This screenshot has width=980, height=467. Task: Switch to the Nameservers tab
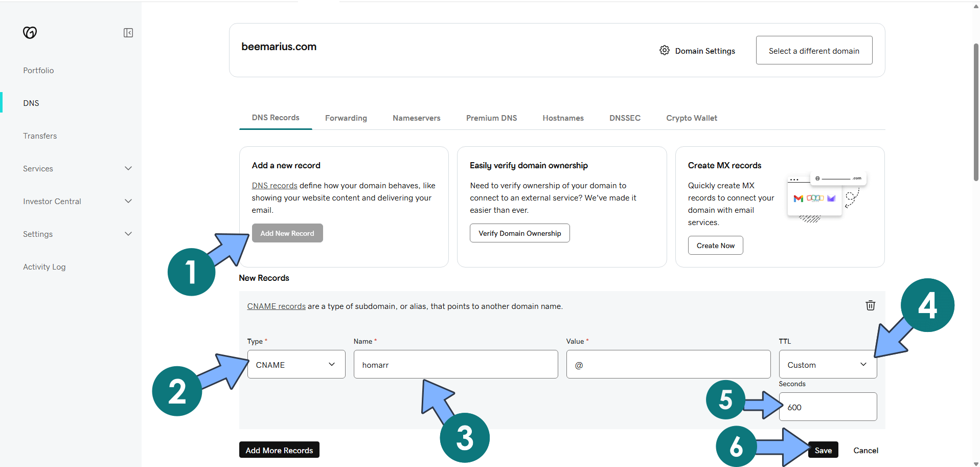coord(416,118)
